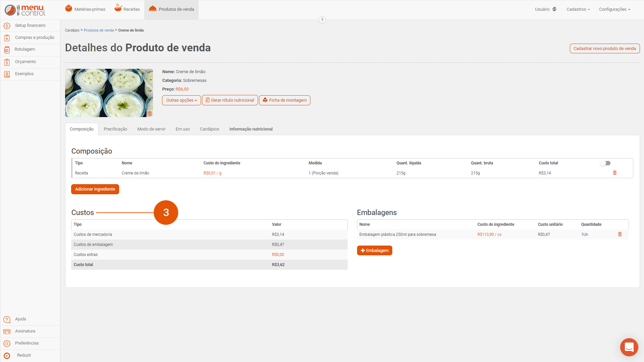Click Exemplos sidebar icon
Image resolution: width=644 pixels, height=362 pixels.
coord(7,74)
